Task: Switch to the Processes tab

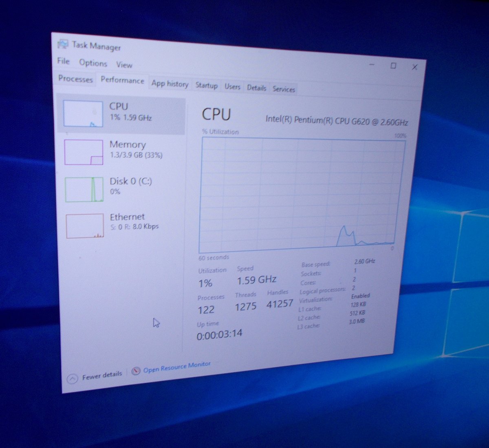Action: [75, 78]
